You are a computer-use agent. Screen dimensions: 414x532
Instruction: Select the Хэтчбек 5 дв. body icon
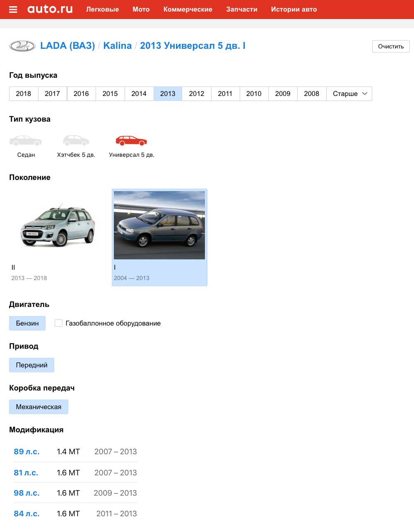click(76, 141)
